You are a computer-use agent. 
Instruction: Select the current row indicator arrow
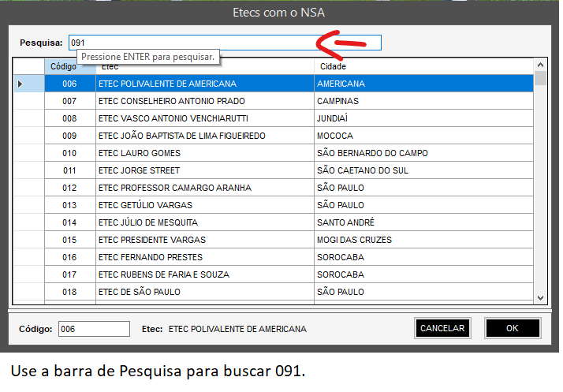(21, 84)
